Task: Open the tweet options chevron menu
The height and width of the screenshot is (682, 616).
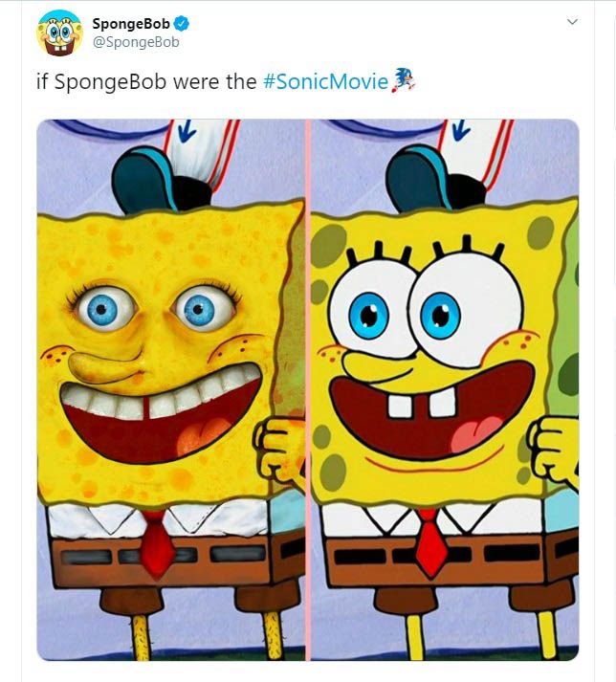Action: click(x=573, y=22)
